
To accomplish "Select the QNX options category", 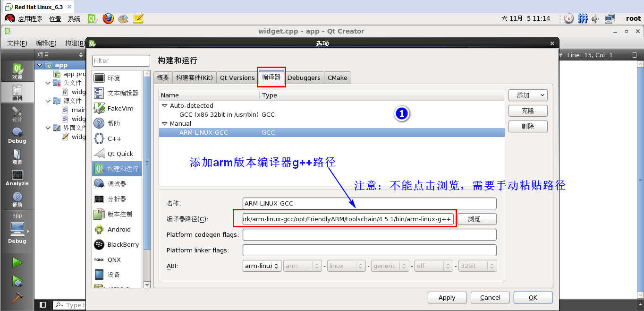I will point(116,259).
